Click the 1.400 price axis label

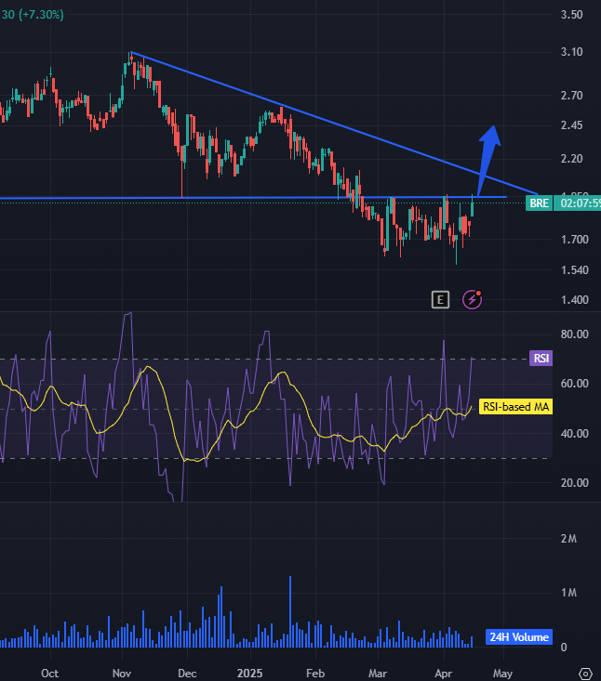tap(575, 300)
